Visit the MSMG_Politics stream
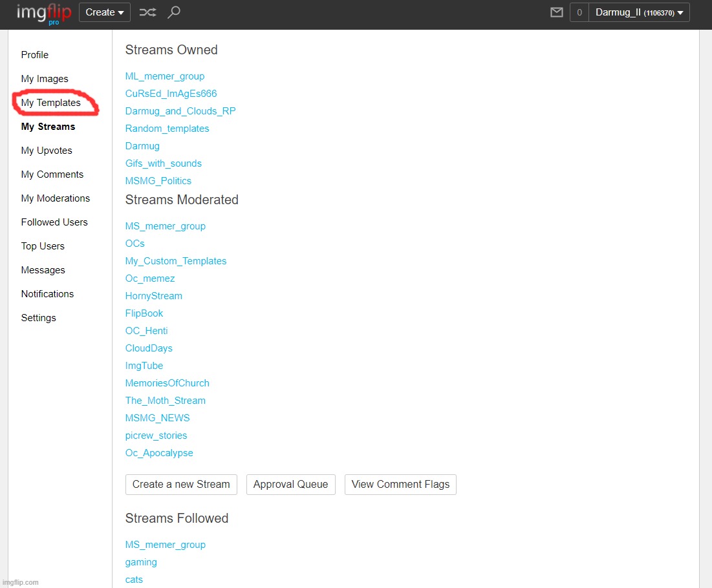 pos(158,181)
